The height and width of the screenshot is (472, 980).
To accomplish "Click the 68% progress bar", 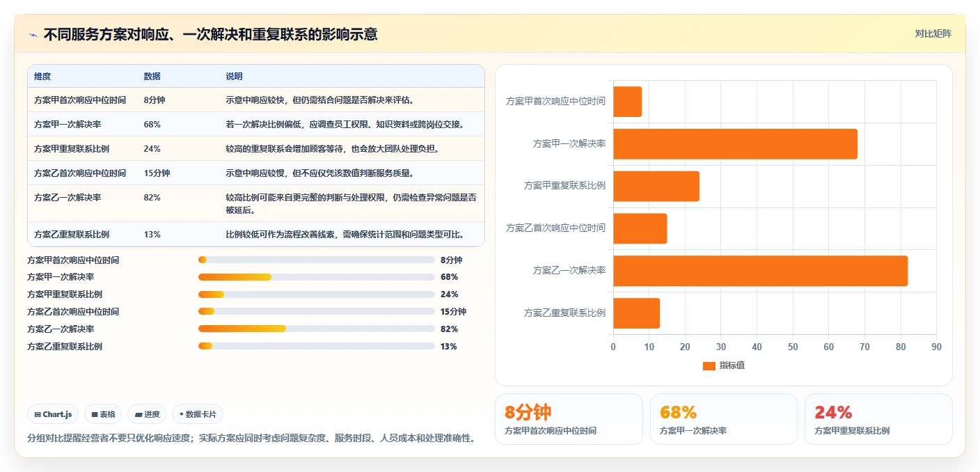I will click(x=317, y=277).
